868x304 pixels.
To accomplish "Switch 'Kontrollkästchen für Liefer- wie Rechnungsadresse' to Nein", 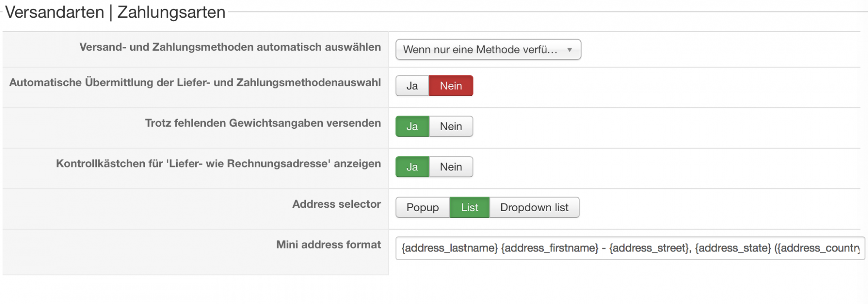I will click(x=450, y=167).
